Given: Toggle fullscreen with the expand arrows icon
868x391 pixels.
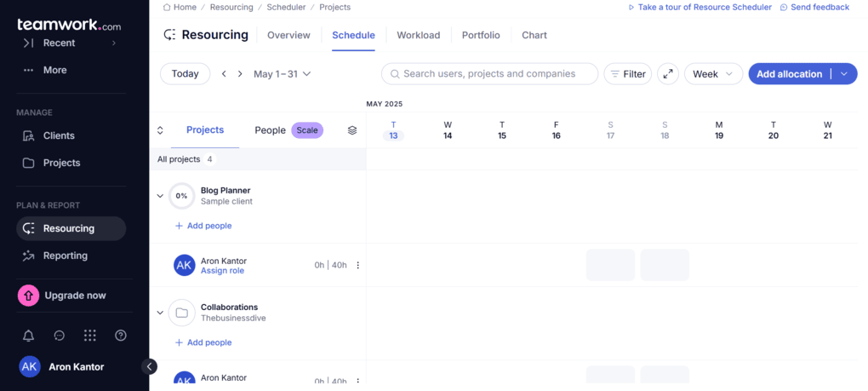Looking at the screenshot, I should (x=668, y=73).
